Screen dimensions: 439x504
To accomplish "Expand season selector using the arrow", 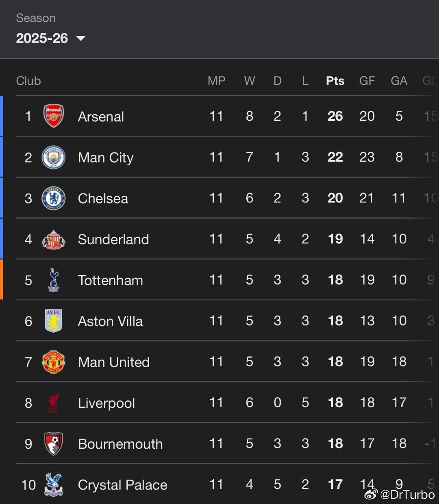I will [x=81, y=39].
